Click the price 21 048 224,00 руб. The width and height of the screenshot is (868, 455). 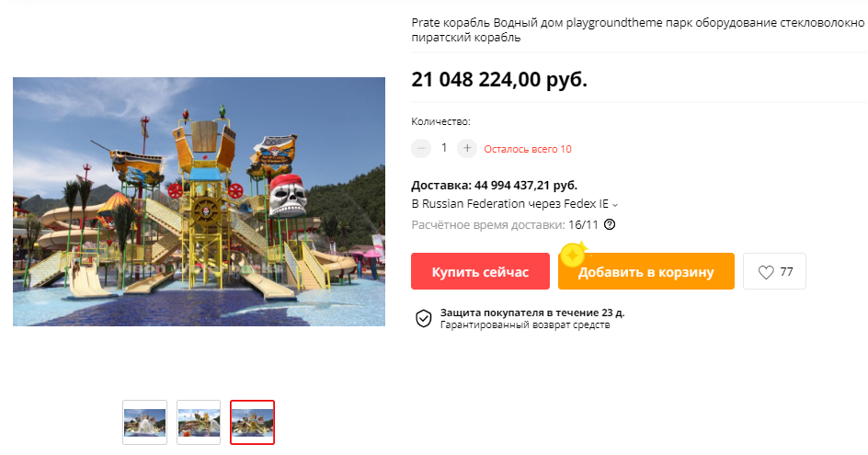(x=499, y=80)
